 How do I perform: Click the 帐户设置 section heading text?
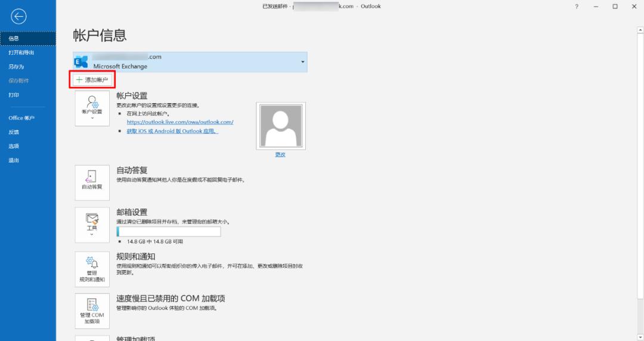[132, 96]
